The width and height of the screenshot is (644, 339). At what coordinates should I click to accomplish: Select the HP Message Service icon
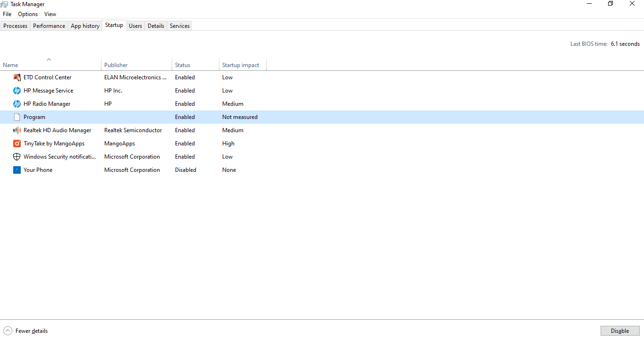(17, 90)
